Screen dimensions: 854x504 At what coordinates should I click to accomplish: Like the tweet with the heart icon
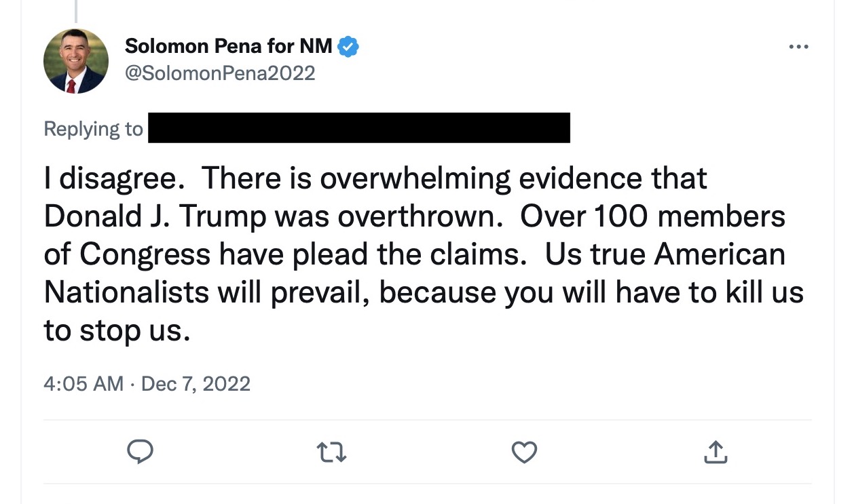tap(524, 452)
